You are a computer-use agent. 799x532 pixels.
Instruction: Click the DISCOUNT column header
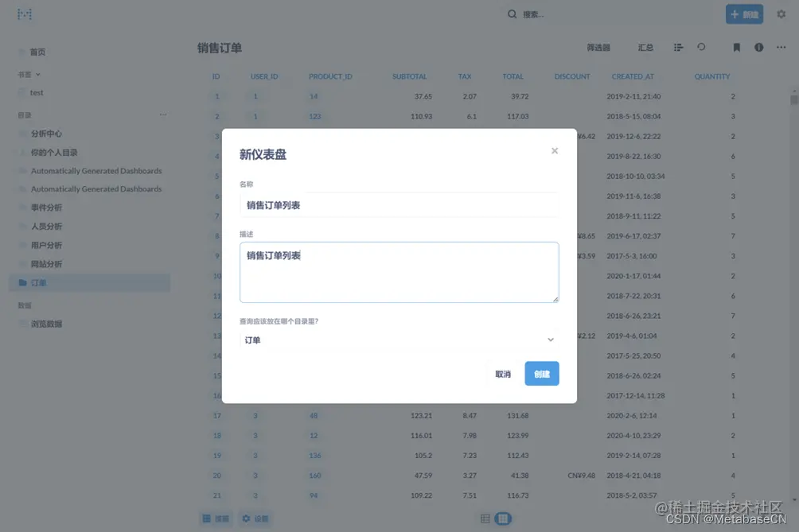pyautogui.click(x=572, y=76)
